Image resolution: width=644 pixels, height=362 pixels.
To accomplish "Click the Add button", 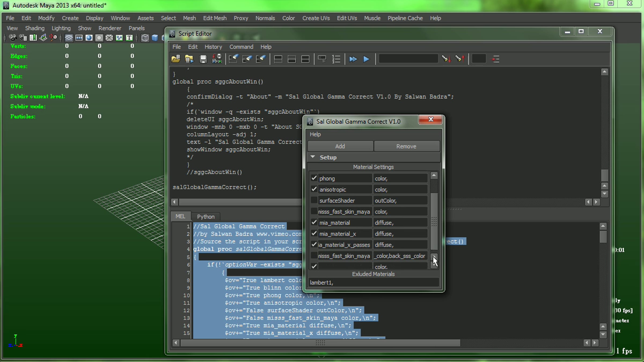I will 340,146.
